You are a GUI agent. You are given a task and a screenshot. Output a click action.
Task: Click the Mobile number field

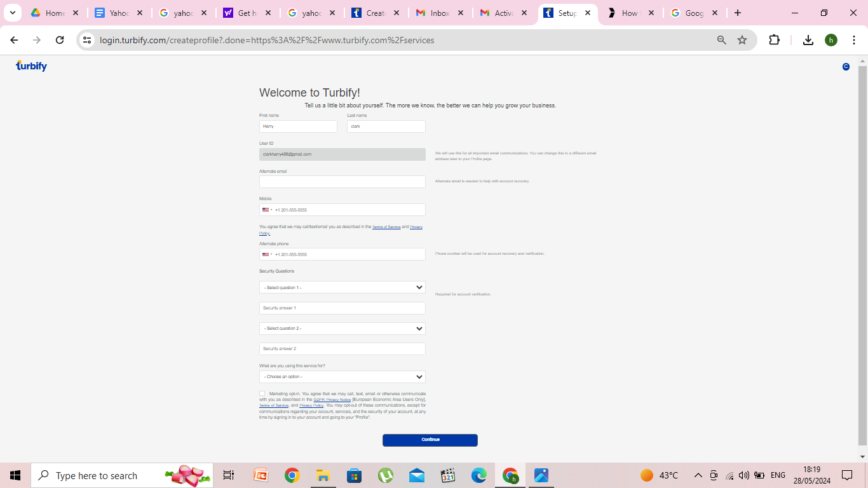pyautogui.click(x=342, y=210)
